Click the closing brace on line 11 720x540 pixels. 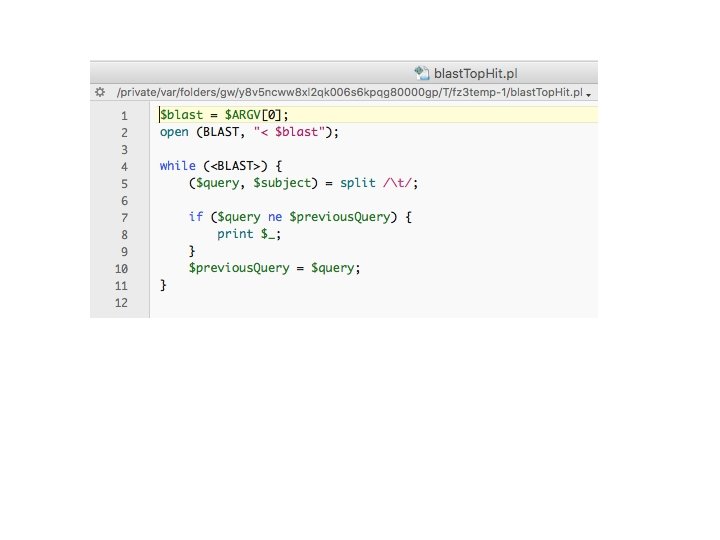163,285
